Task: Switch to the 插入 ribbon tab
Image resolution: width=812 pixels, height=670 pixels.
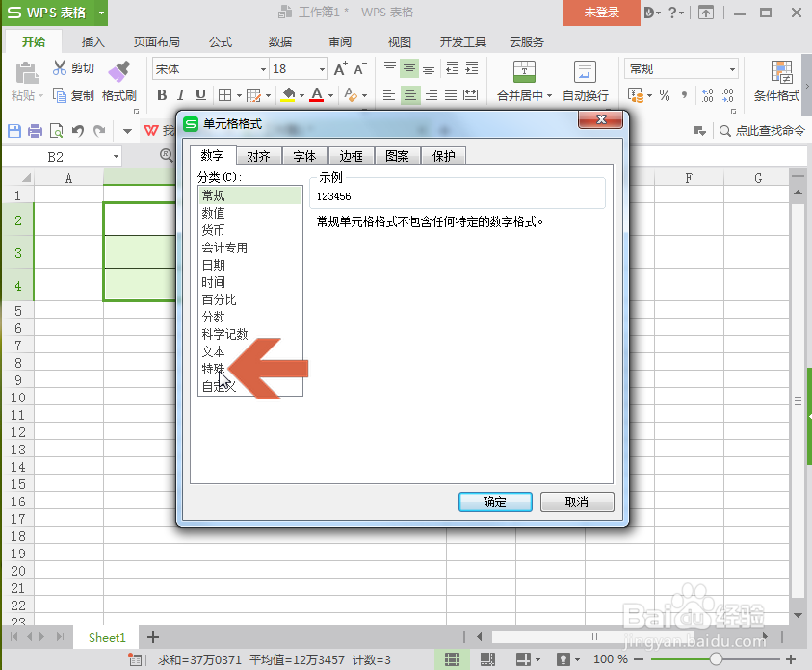Action: 92,41
